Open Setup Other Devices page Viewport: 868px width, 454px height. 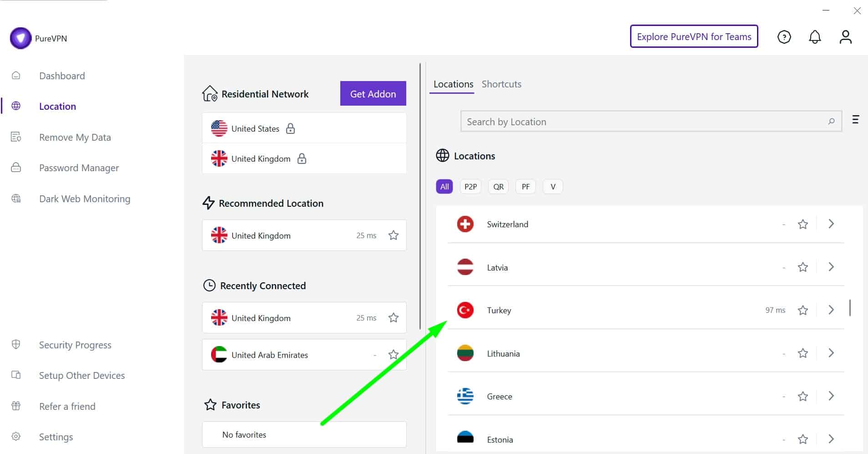pyautogui.click(x=82, y=375)
